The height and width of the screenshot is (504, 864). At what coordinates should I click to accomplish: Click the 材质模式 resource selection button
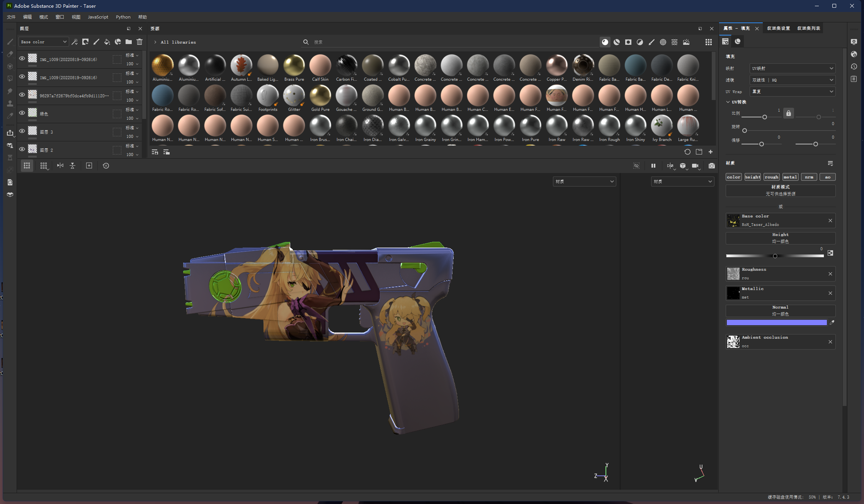781,190
